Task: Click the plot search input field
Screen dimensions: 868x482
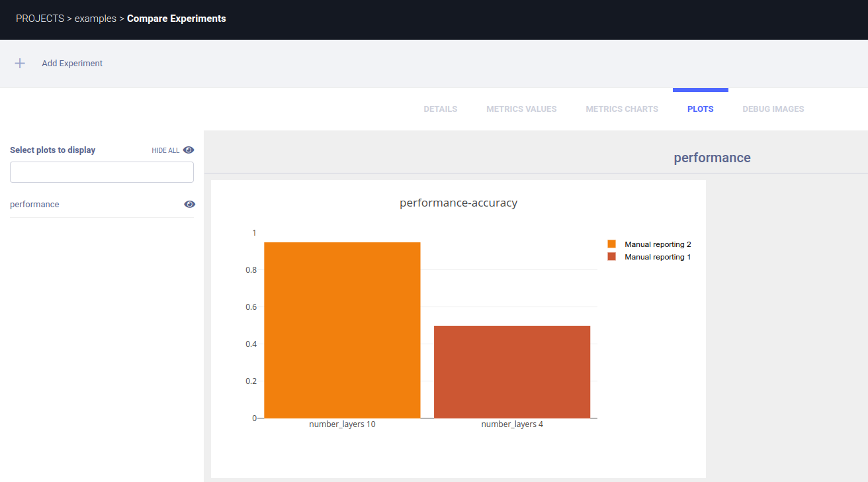Action: [102, 172]
